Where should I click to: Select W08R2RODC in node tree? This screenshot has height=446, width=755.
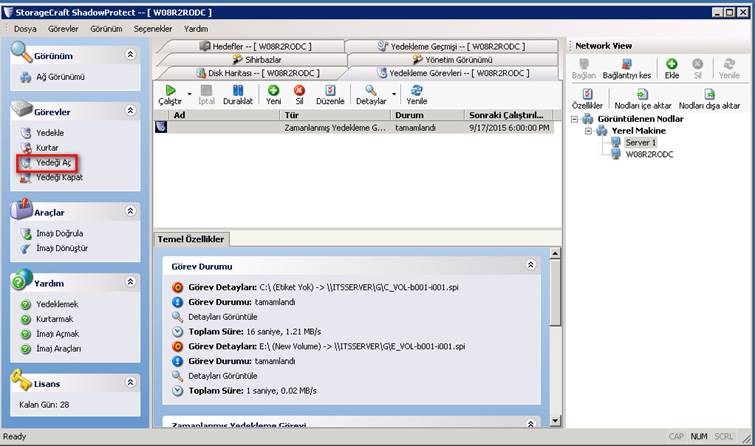pyautogui.click(x=649, y=155)
